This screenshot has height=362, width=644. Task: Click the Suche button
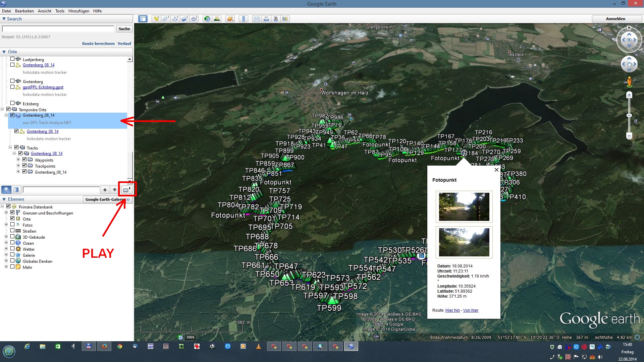(124, 29)
